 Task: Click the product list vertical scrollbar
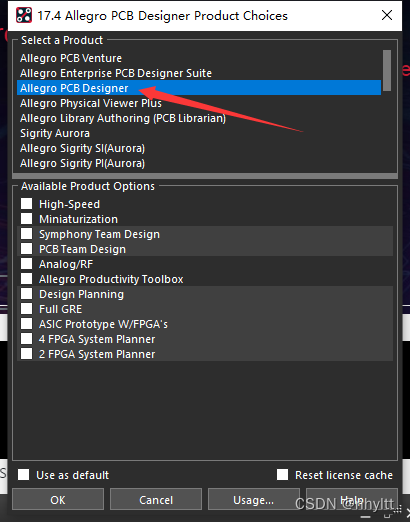click(387, 110)
